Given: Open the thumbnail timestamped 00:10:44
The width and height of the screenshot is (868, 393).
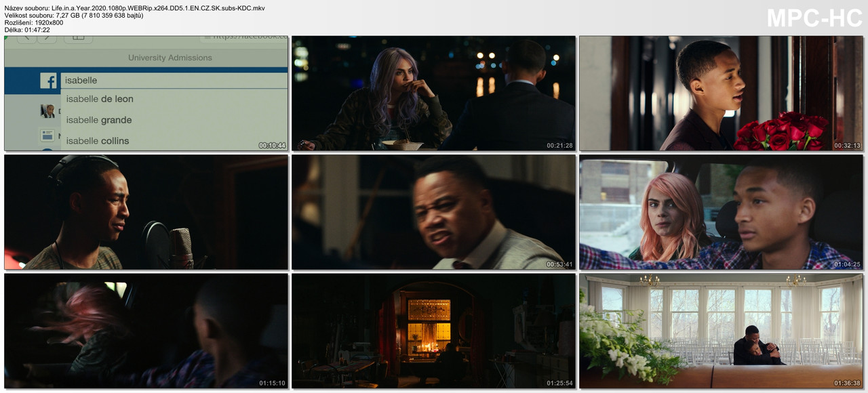Looking at the screenshot, I should (146, 94).
